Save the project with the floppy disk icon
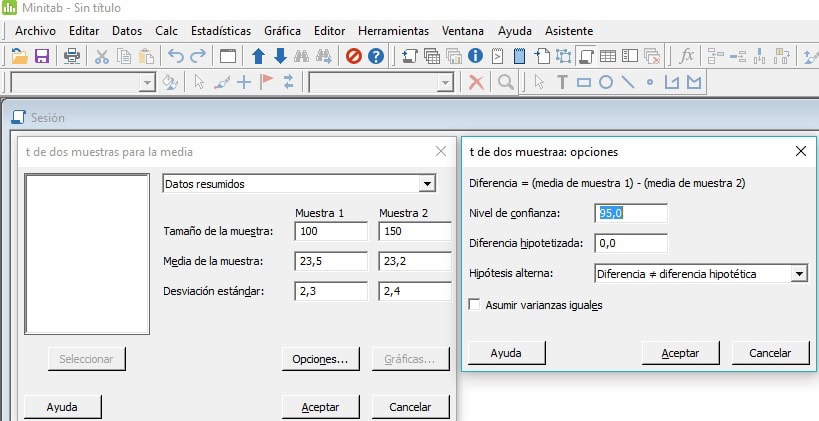Screen dimensions: 819x421 pos(42,56)
